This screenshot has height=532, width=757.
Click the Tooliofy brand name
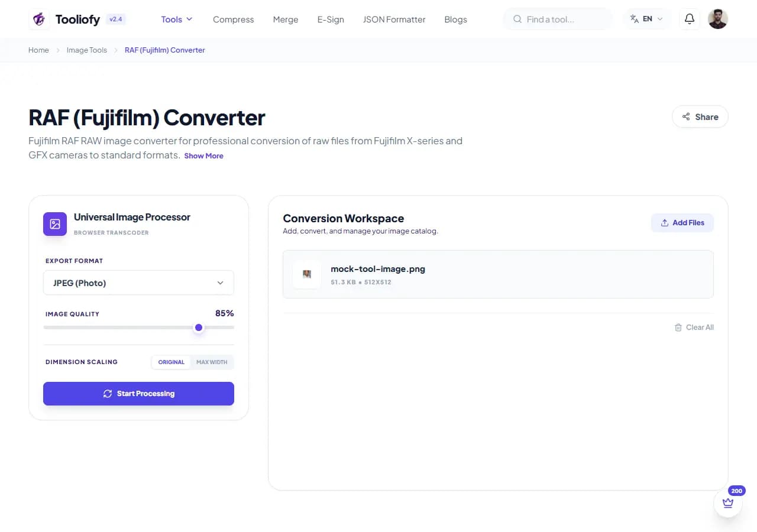[77, 19]
